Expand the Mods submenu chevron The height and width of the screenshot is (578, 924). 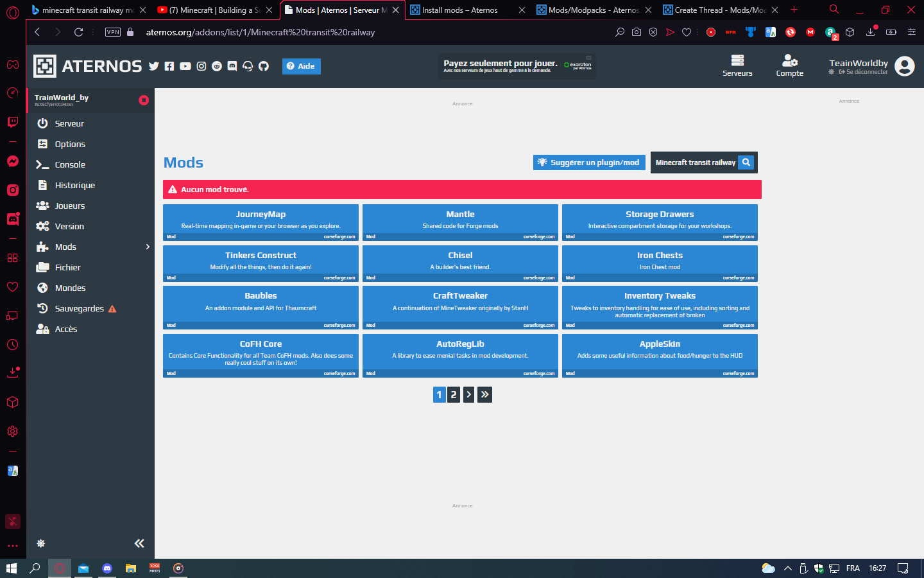[x=148, y=247]
